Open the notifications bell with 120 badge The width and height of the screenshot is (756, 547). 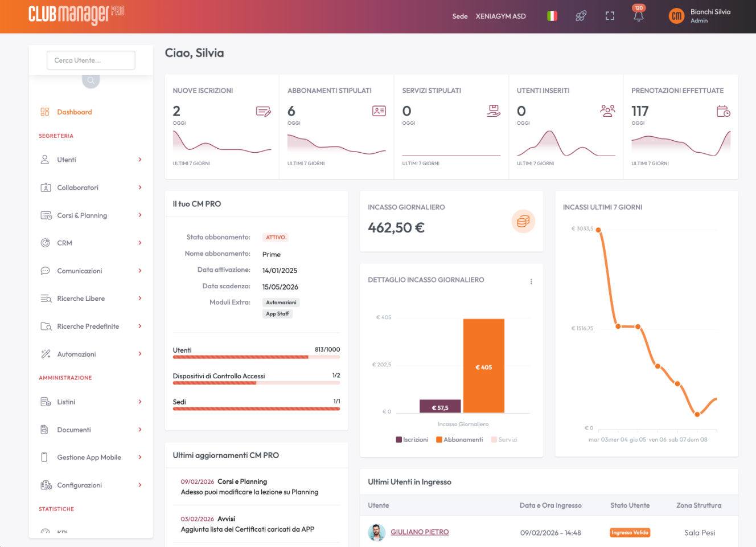click(639, 15)
